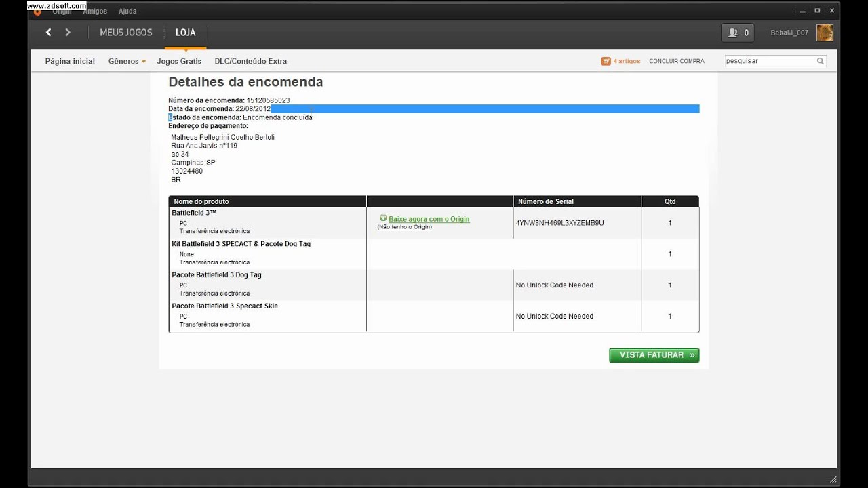Select serial number 4YNW8NH469L3XYZEMB9U
868x488 pixels.
point(559,223)
